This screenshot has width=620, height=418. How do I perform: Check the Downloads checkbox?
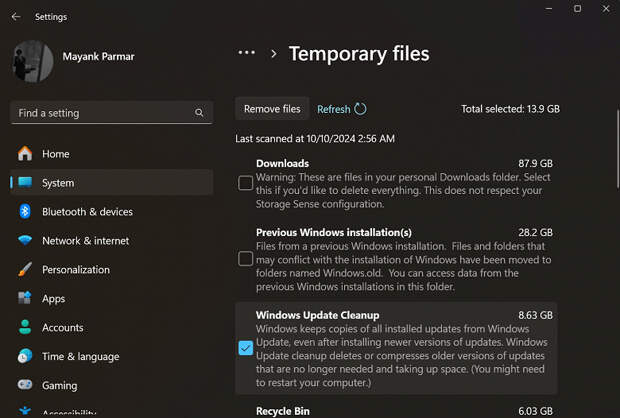click(x=246, y=183)
